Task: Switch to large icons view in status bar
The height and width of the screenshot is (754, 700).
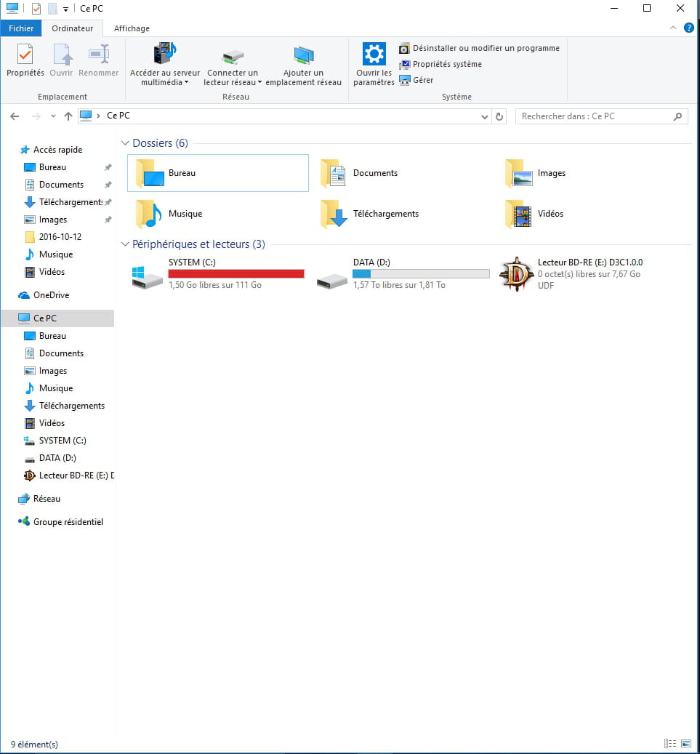Action: coord(686,743)
